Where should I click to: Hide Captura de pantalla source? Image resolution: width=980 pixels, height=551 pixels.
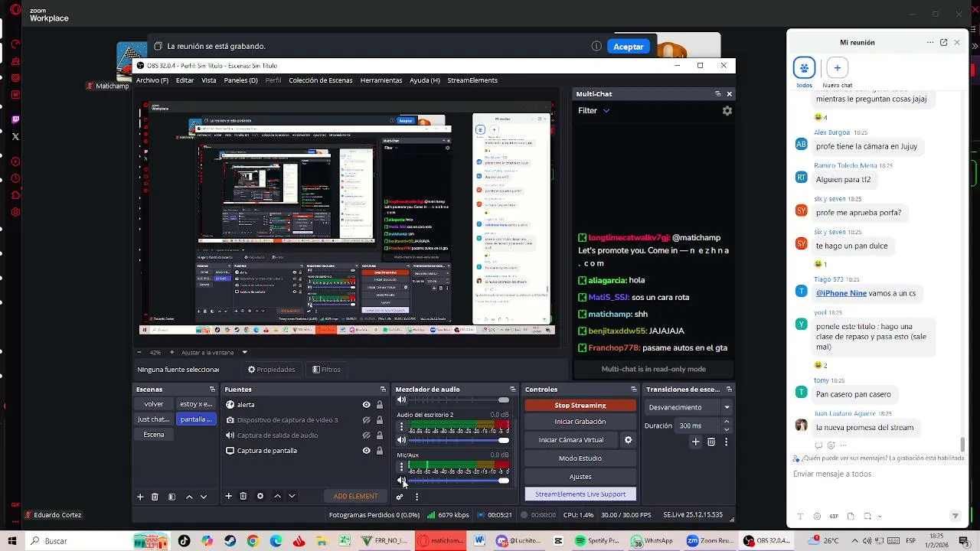coord(366,451)
